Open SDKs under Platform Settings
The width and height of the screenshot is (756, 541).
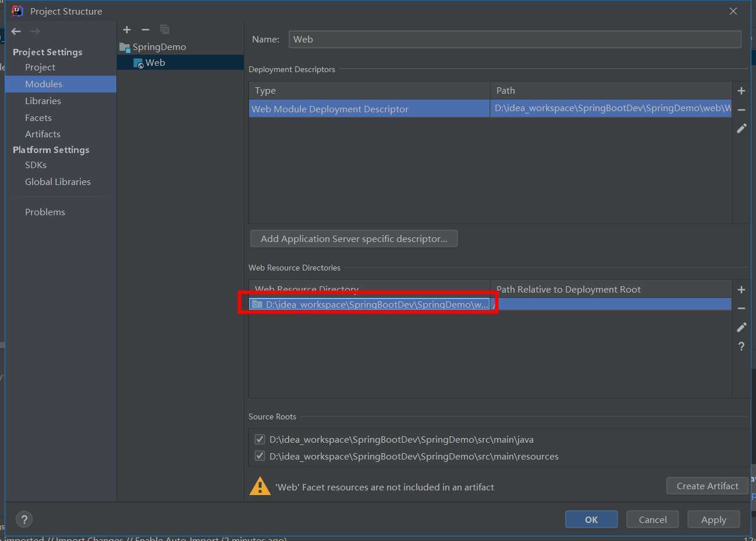[x=36, y=165]
